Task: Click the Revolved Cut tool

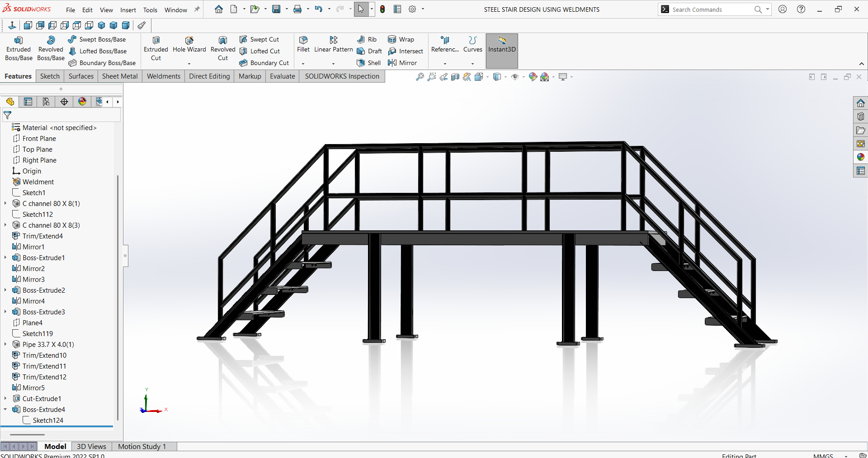Action: (223, 49)
